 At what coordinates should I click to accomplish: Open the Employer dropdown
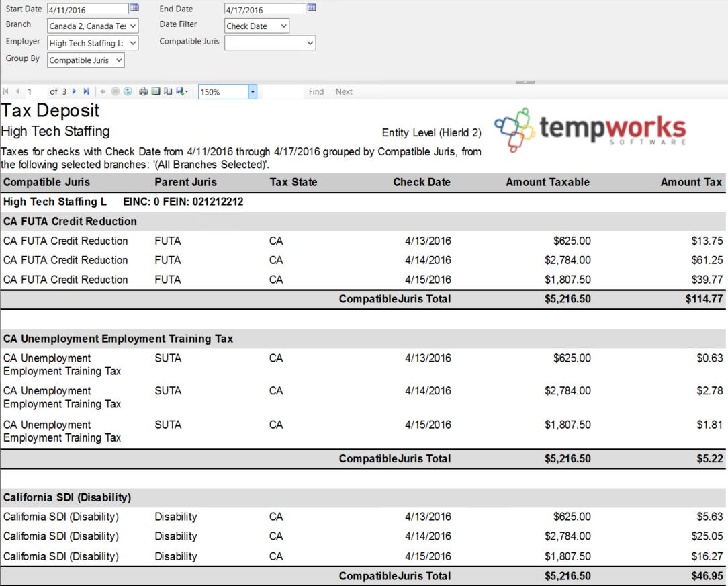coord(93,43)
